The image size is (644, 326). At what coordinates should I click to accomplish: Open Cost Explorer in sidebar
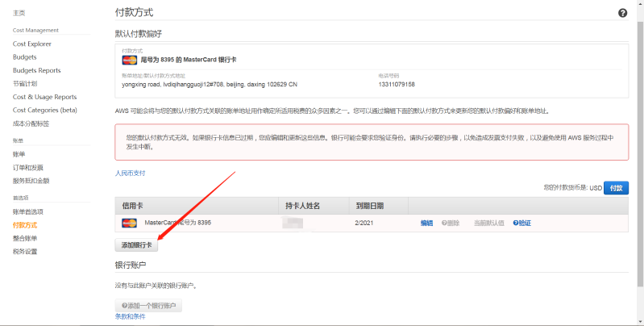(32, 44)
